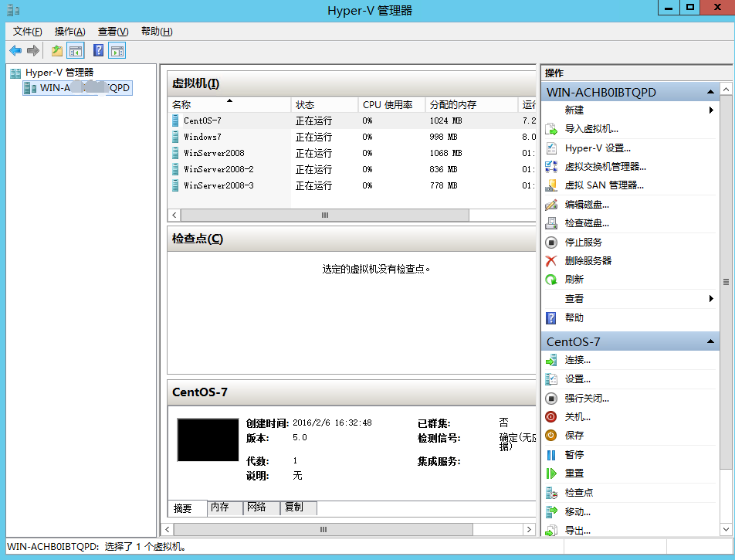
Task: Click the center pane scroll right arrow
Action: click(529, 530)
